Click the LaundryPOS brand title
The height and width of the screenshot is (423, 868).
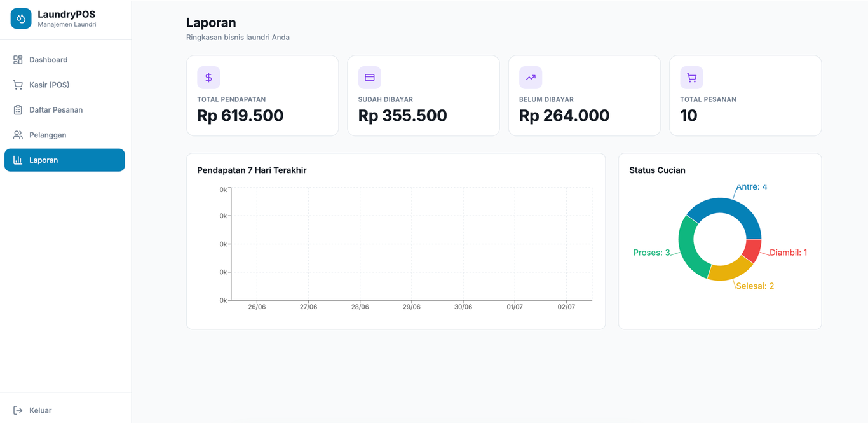tap(66, 14)
